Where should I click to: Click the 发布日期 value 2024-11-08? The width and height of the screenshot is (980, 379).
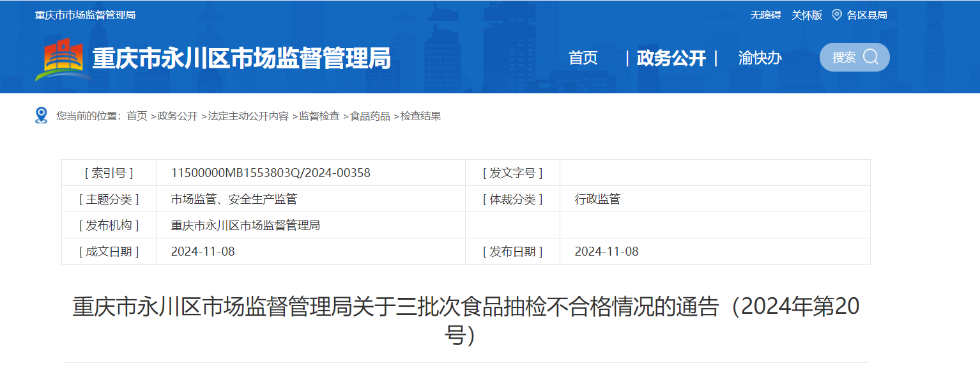(607, 251)
